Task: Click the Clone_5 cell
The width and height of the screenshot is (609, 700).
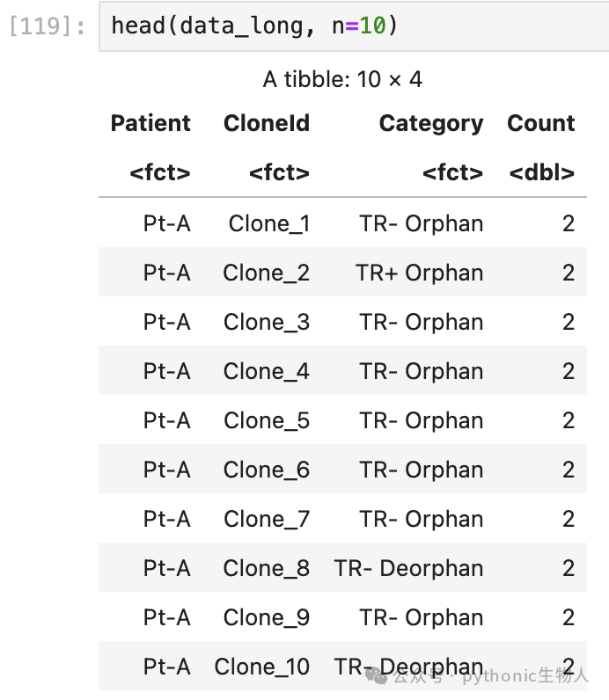Action: pyautogui.click(x=267, y=420)
